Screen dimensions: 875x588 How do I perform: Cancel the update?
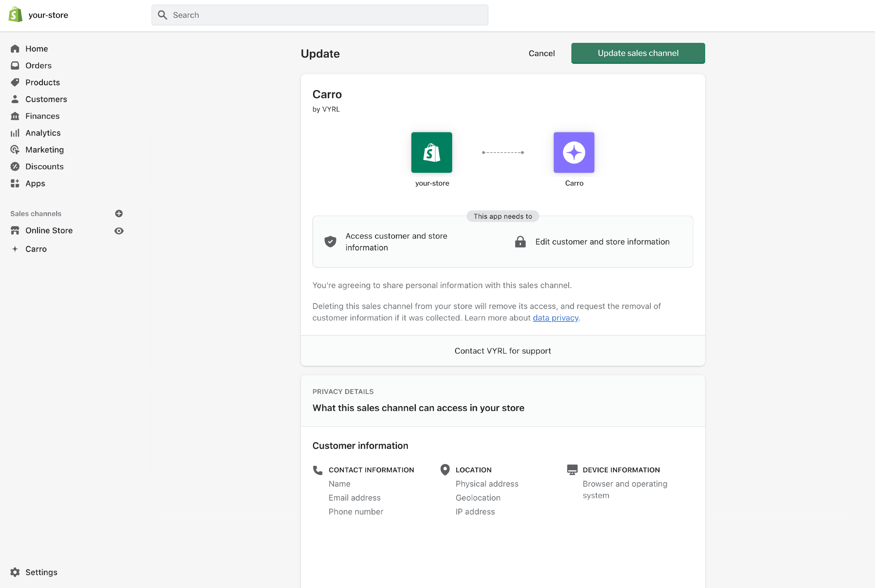541,53
